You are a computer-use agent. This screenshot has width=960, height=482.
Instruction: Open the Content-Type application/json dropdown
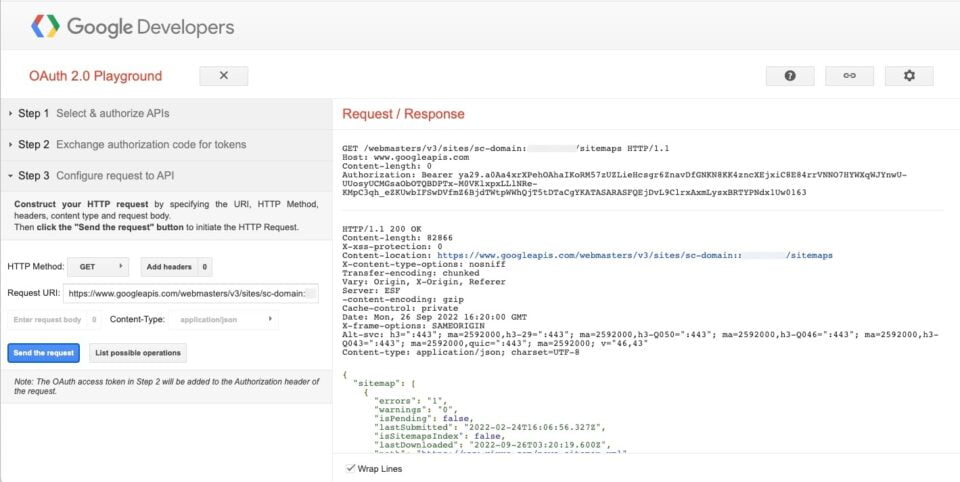[225, 320]
